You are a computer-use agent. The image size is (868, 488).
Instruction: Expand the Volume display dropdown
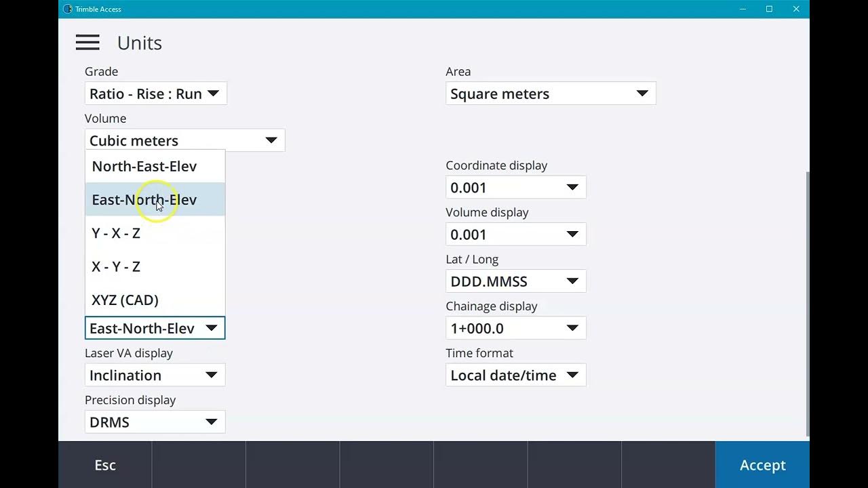point(515,235)
